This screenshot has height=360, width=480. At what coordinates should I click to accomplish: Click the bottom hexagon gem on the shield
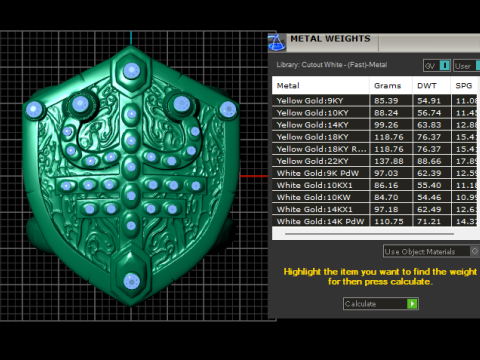pos(132,281)
